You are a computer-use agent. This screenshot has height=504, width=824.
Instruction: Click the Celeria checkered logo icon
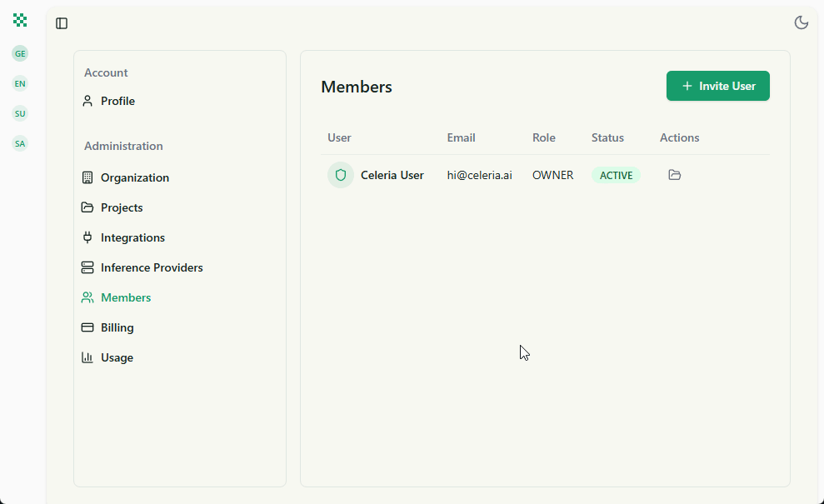[20, 20]
